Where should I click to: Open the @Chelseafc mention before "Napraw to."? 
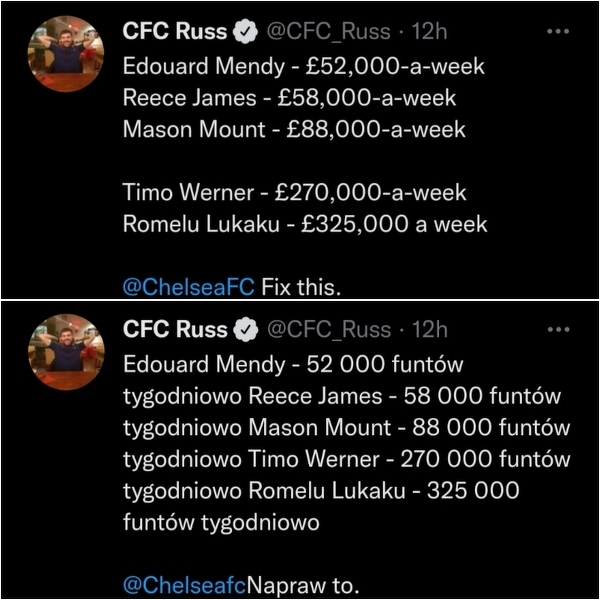(185, 585)
